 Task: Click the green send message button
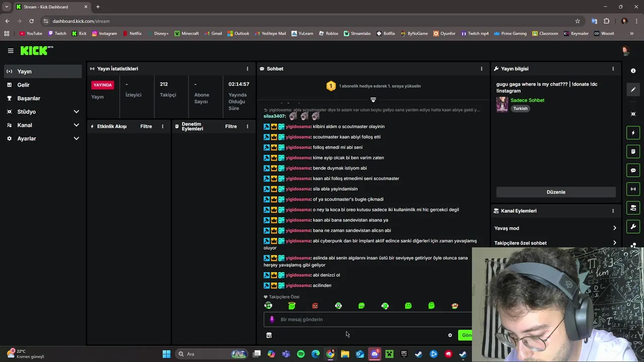click(466, 335)
